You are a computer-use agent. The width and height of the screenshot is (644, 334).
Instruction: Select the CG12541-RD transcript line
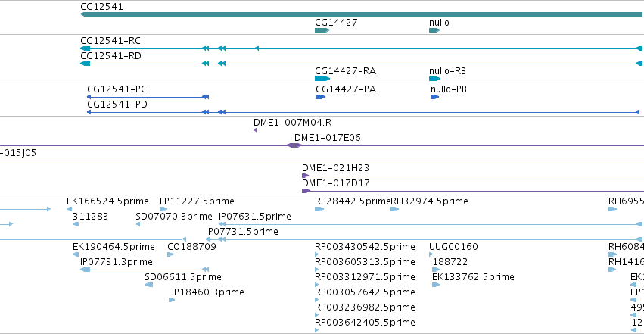(x=362, y=64)
